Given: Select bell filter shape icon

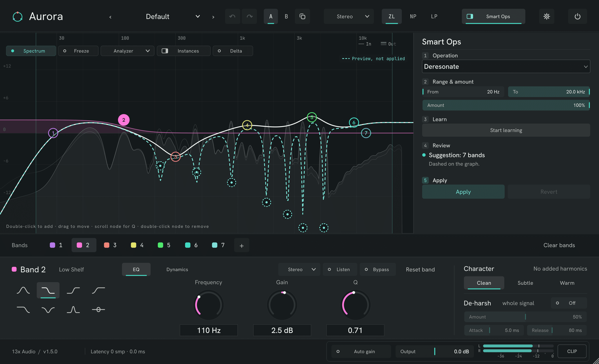Looking at the screenshot, I should click(23, 290).
